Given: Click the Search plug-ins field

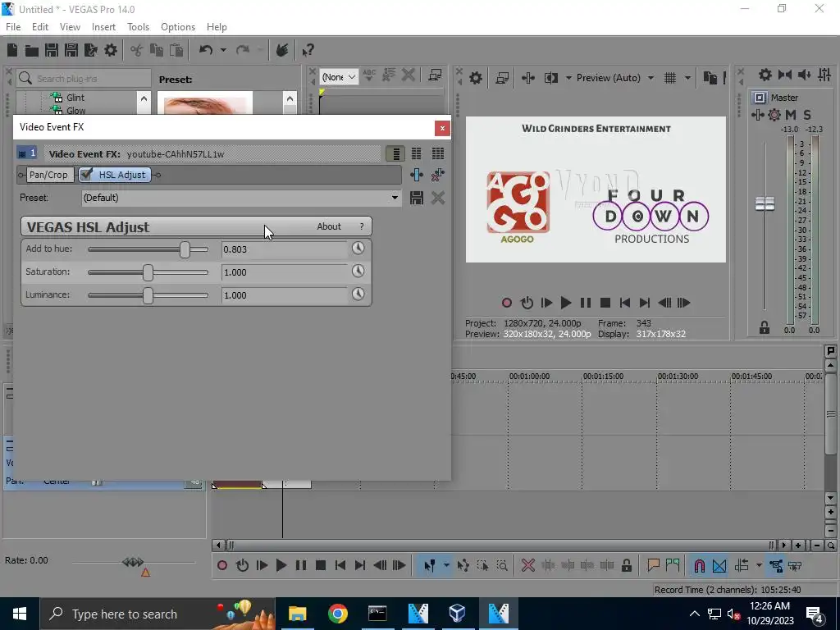Looking at the screenshot, I should coord(84,78).
